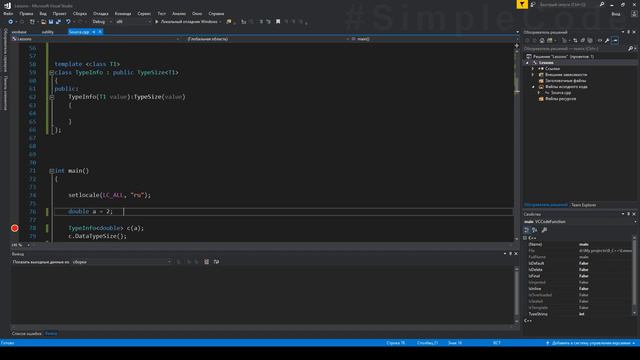The image size is (640, 360).
Task: Click the Solution Explorer Refresh icon
Action: (575, 40)
